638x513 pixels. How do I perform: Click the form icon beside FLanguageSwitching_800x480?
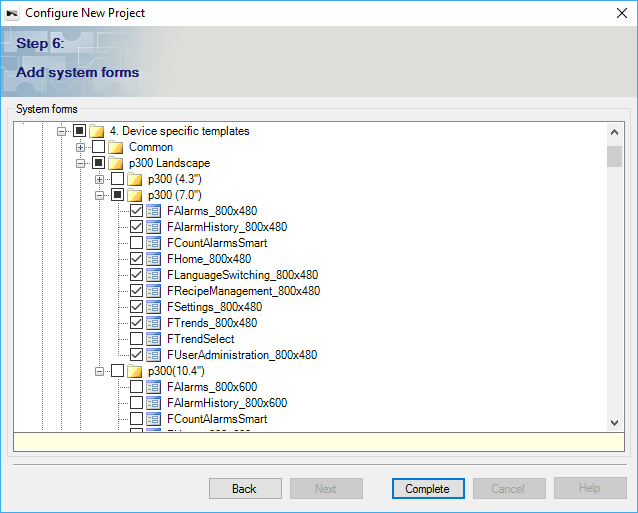[x=153, y=275]
